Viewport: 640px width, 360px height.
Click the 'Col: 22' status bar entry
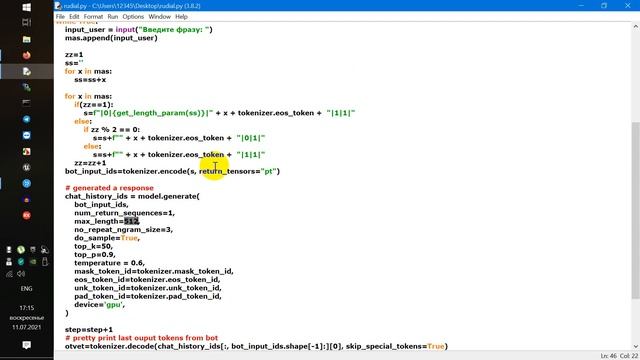(629, 356)
